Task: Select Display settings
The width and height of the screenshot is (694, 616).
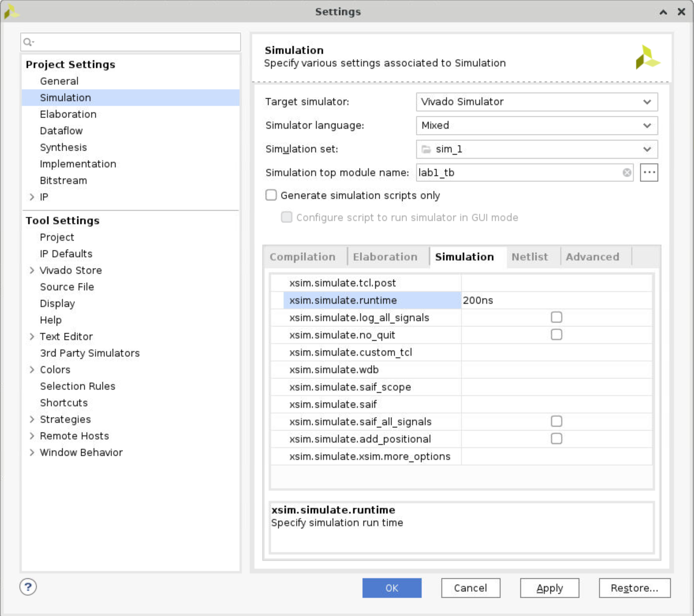Action: point(58,304)
